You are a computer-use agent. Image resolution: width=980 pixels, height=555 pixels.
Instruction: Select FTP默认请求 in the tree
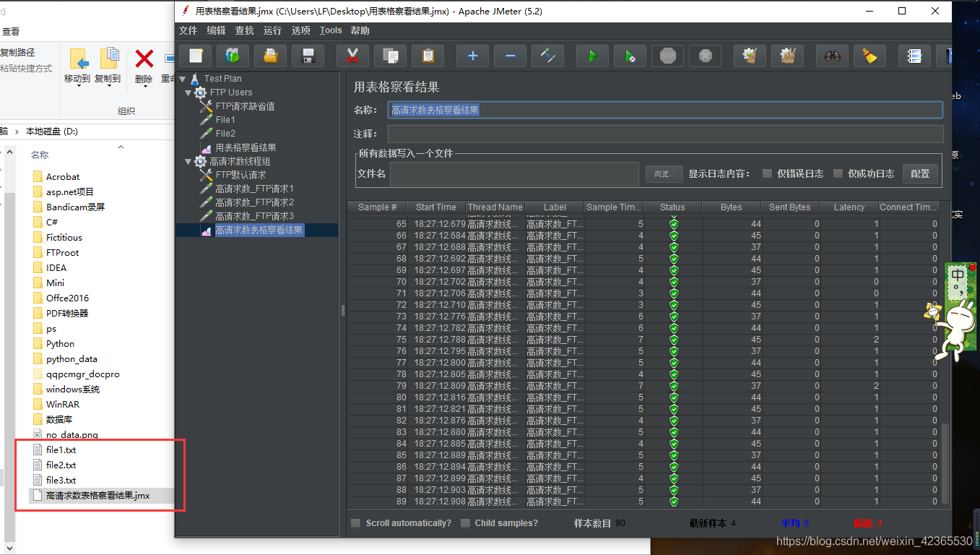[240, 175]
